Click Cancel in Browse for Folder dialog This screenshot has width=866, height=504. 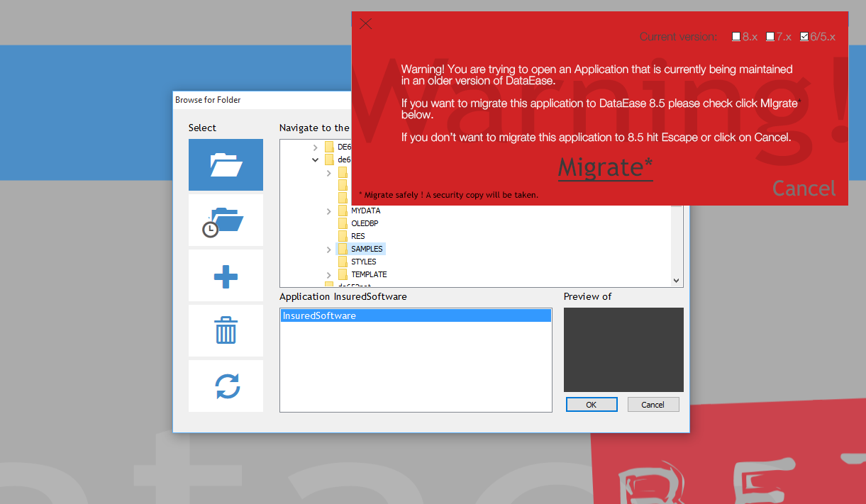(653, 405)
